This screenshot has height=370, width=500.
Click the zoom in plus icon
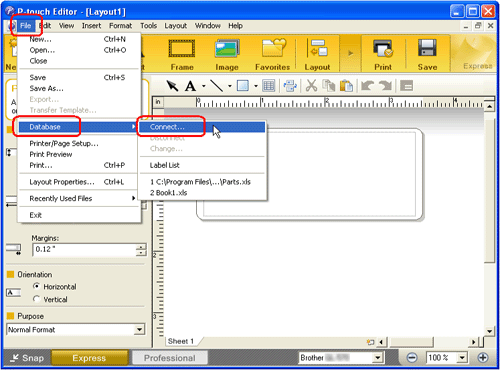pos(483,358)
